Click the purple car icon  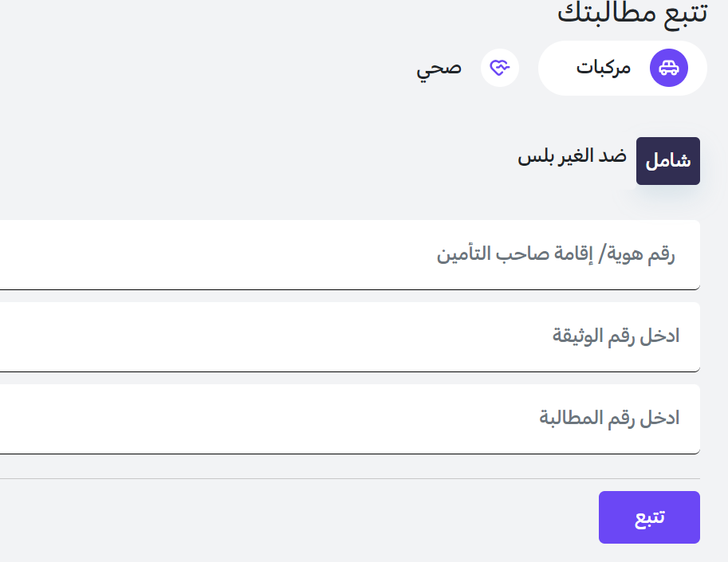pos(668,68)
